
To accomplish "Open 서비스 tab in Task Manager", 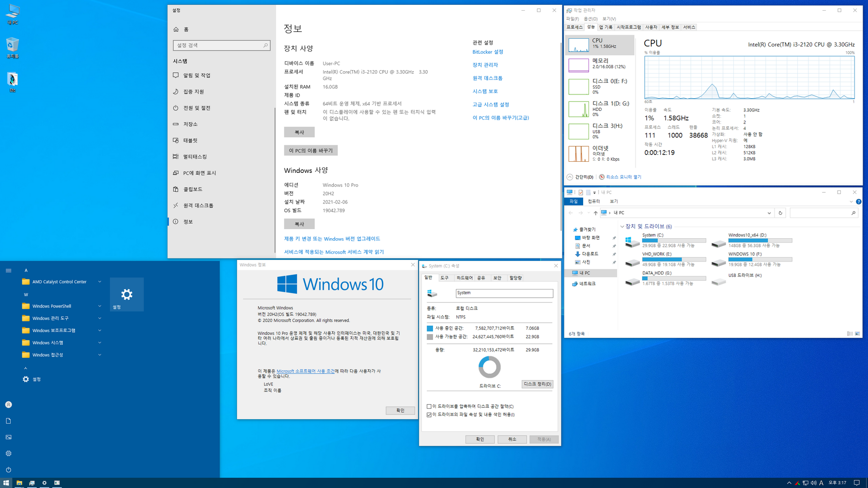I will click(689, 28).
